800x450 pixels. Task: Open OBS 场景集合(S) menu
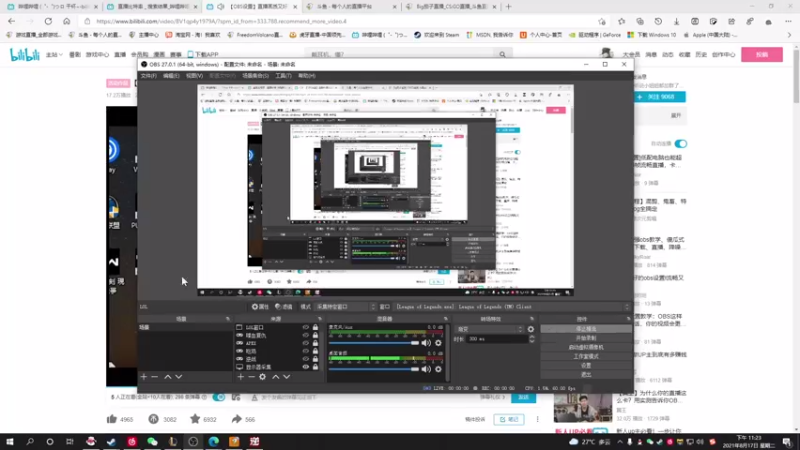(x=255, y=76)
